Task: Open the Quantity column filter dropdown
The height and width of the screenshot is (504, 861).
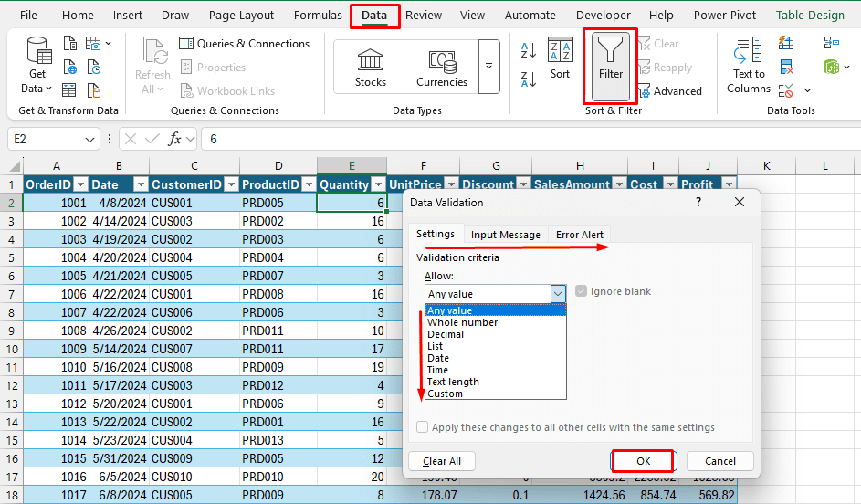Action: coord(378,184)
